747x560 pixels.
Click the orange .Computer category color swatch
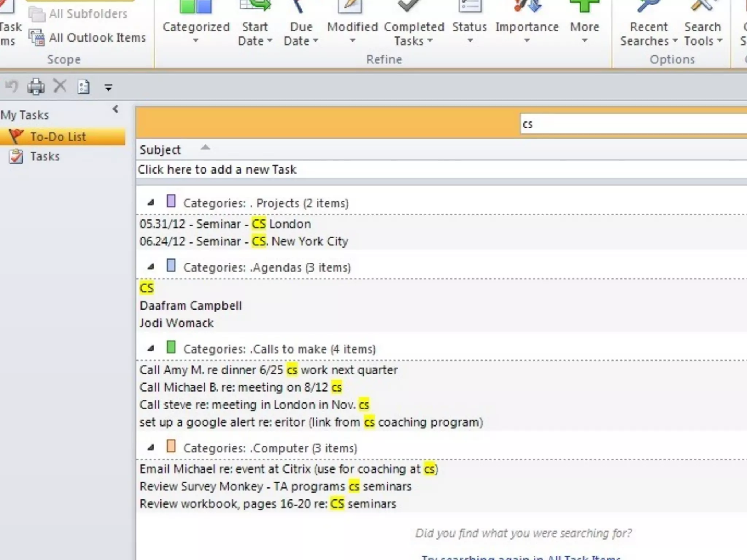(171, 446)
